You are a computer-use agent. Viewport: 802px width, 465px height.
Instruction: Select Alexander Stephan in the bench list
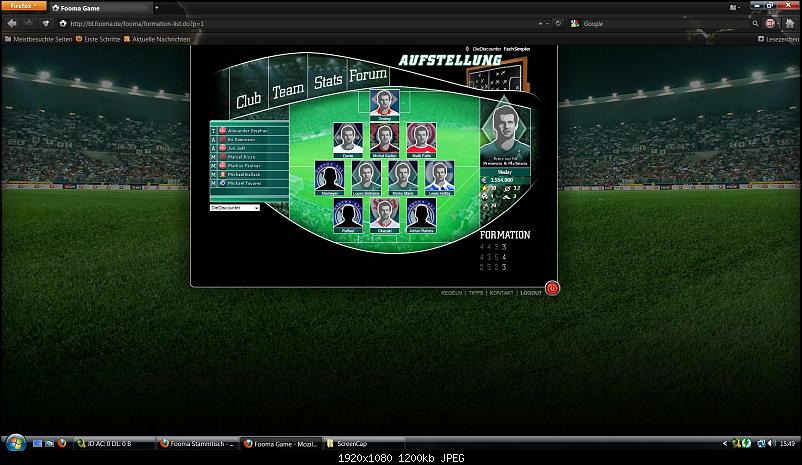pyautogui.click(x=250, y=130)
